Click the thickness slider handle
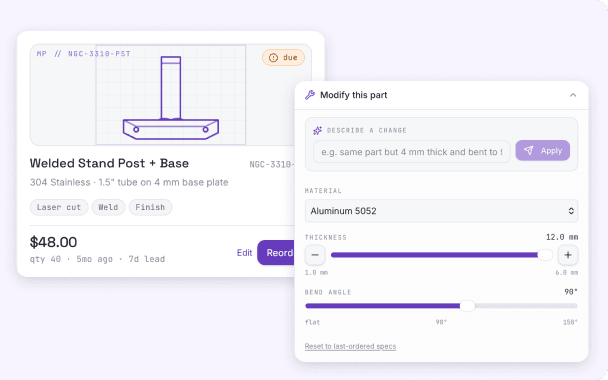 [545, 255]
